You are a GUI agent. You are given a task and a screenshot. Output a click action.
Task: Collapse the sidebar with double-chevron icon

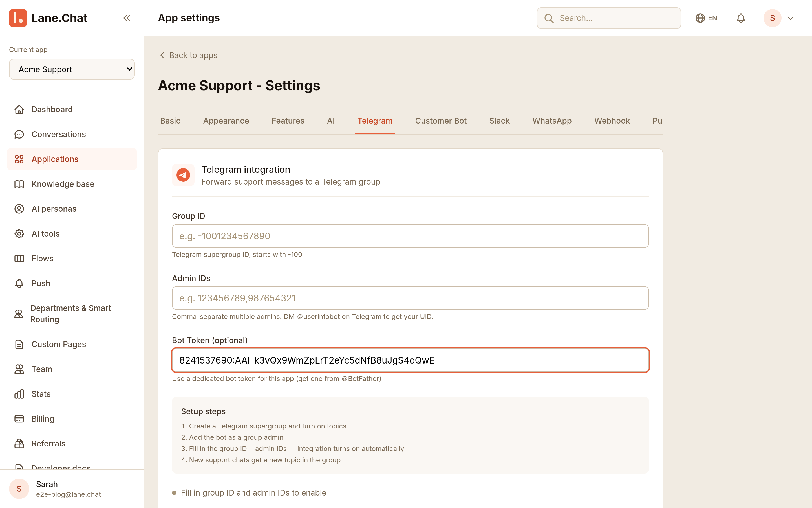click(127, 18)
